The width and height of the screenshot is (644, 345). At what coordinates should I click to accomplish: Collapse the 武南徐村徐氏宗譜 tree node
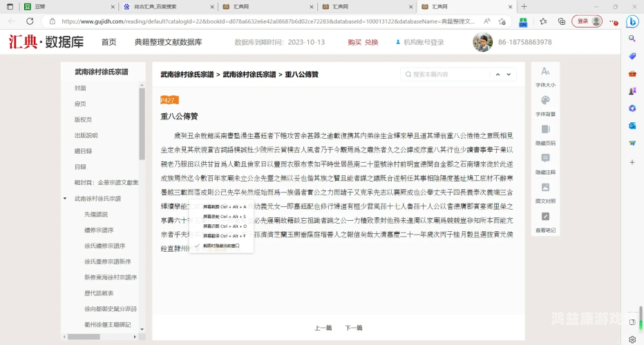tap(65, 199)
